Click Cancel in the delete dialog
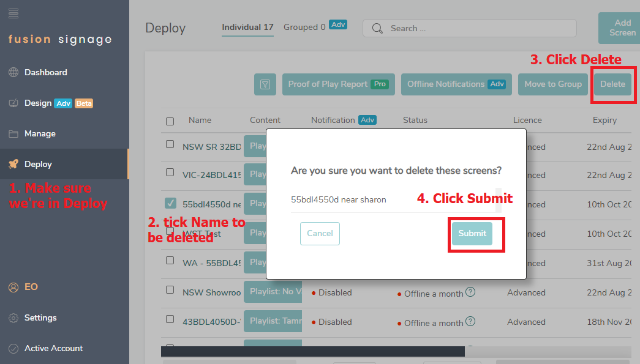The image size is (640, 364). point(320,233)
